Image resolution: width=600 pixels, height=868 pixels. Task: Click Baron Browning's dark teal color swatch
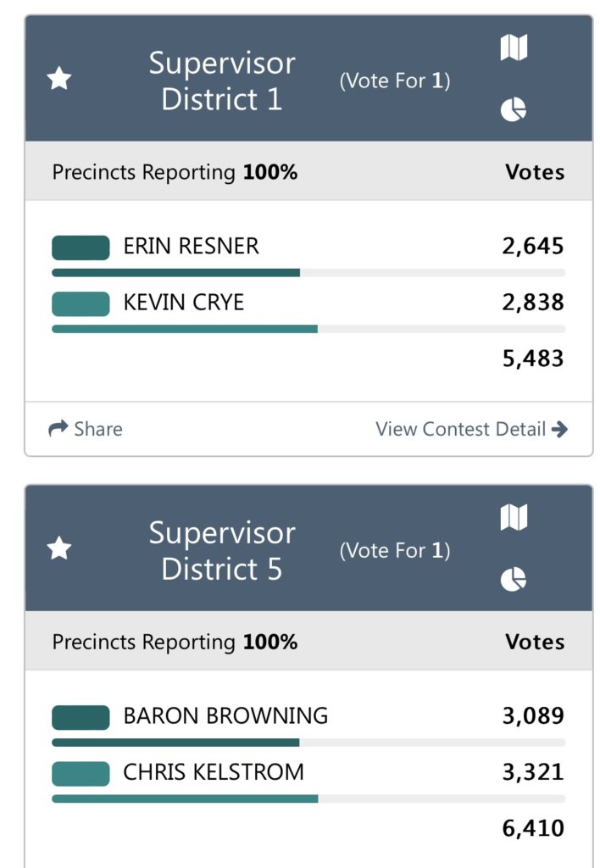coord(81,717)
